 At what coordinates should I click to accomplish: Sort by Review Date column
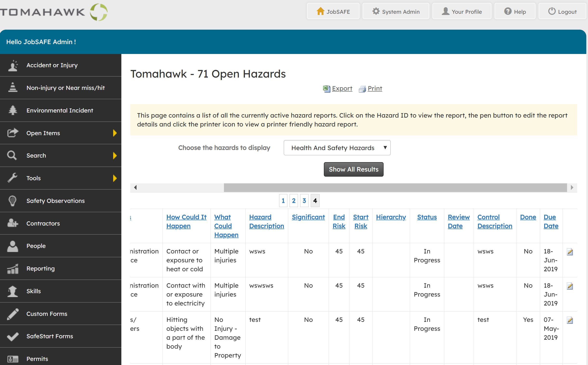458,221
